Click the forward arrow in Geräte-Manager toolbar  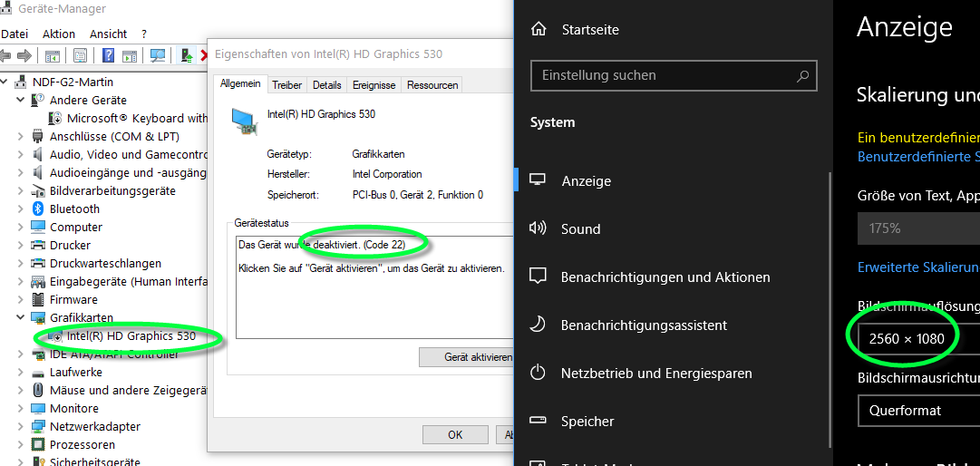[24, 56]
